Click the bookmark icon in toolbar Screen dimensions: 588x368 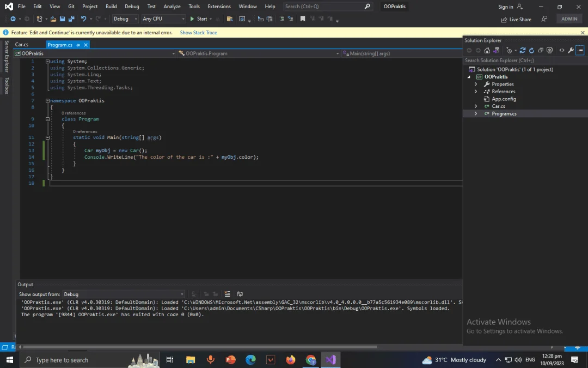303,19
